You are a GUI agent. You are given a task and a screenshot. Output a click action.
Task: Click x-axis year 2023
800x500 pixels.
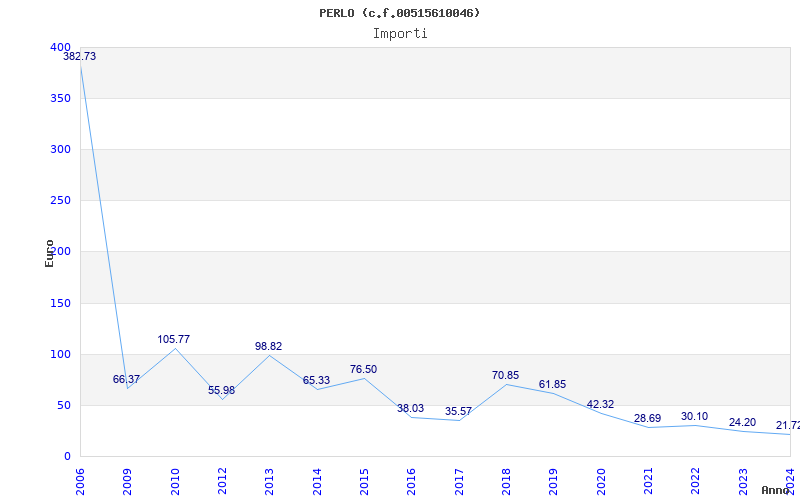click(743, 481)
